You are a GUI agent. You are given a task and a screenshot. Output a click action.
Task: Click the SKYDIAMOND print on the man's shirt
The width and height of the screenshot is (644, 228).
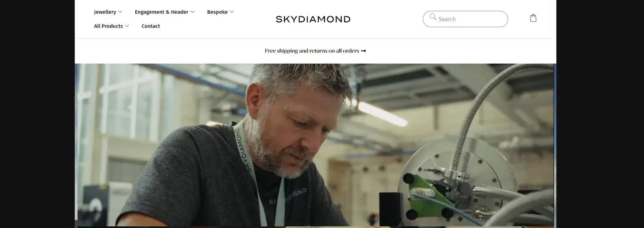click(x=288, y=196)
